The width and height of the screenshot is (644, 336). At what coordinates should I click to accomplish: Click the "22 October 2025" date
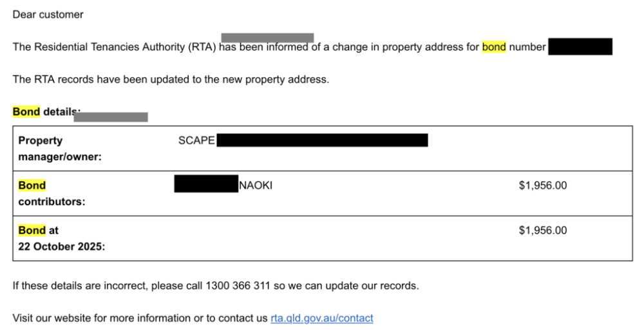coord(61,247)
